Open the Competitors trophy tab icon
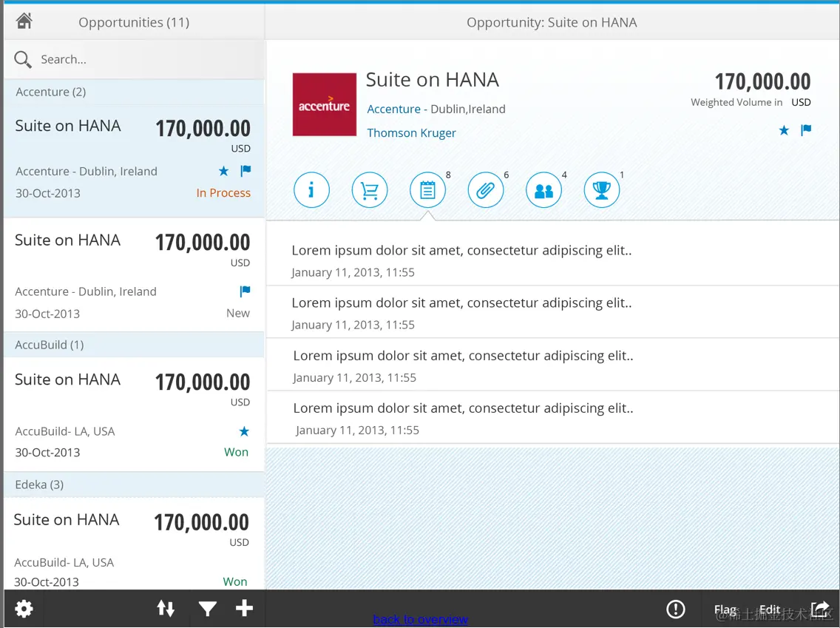This screenshot has width=840, height=628. 602,189
